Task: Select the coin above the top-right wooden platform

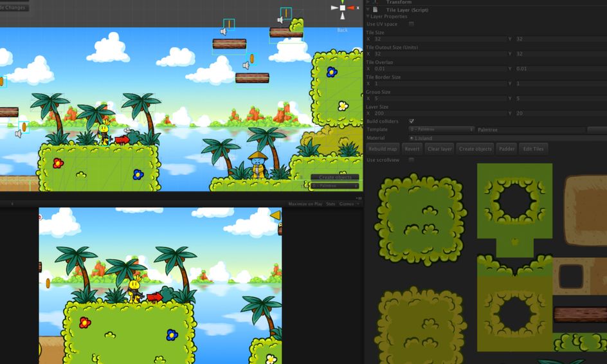Action: [x=286, y=13]
